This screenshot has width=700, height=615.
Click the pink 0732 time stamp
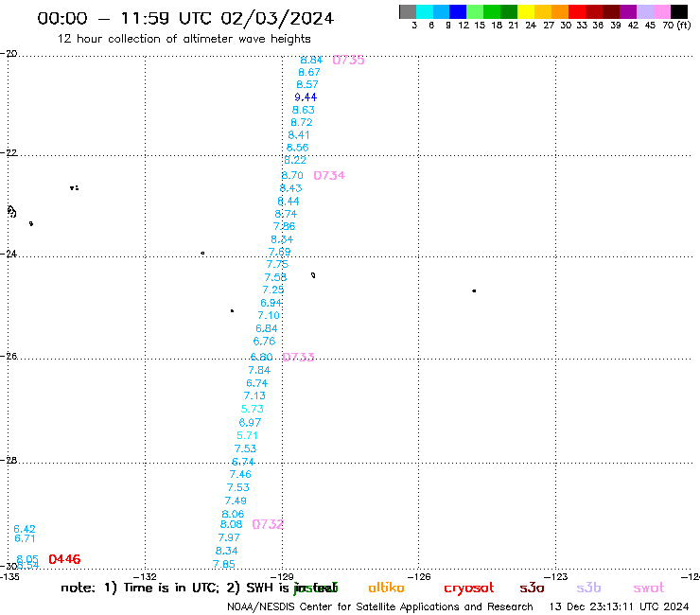pos(268,524)
